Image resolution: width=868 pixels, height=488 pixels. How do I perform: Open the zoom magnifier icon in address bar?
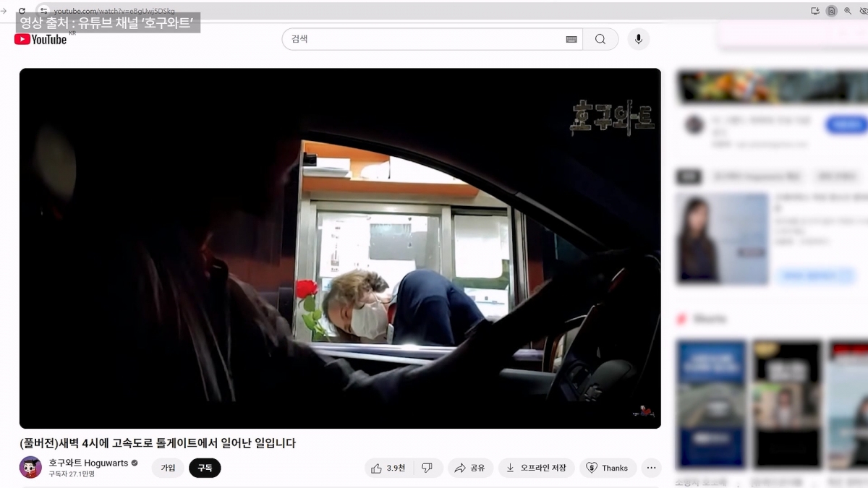pyautogui.click(x=848, y=11)
